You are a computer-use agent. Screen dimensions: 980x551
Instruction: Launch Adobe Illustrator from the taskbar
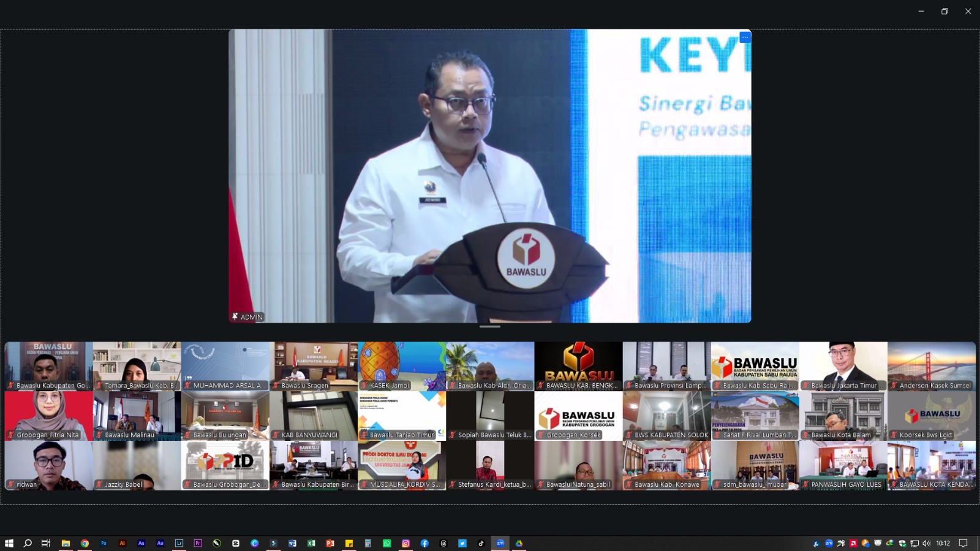123,543
